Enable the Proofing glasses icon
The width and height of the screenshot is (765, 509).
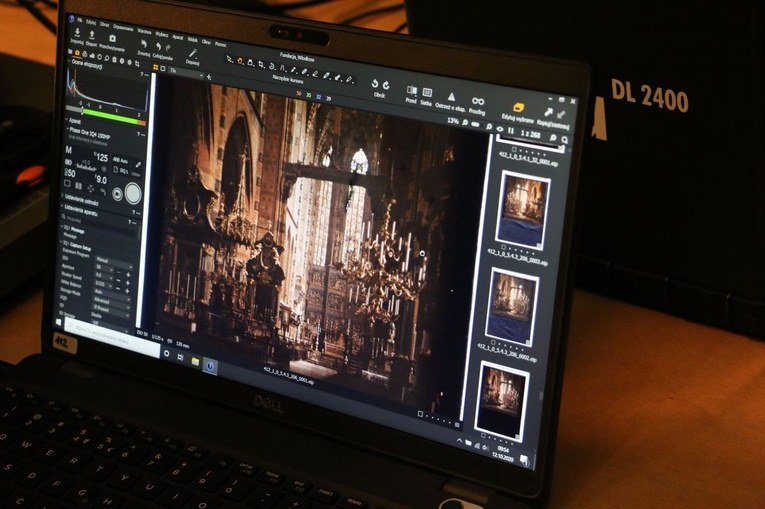click(478, 100)
